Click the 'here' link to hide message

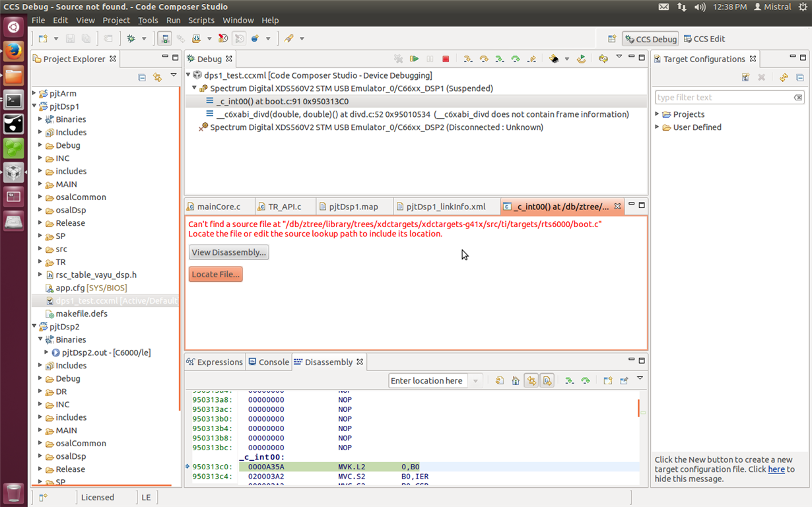click(776, 469)
